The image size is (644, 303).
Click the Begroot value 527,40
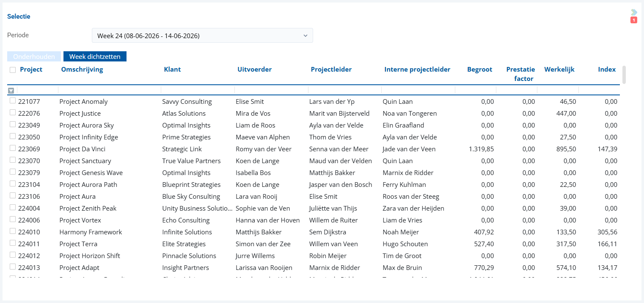484,244
